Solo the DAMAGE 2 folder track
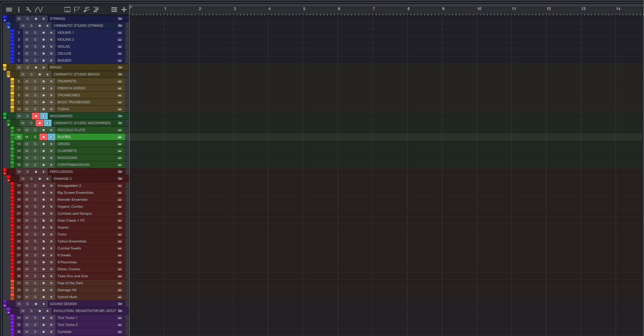The width and height of the screenshot is (644, 336). coord(31,179)
